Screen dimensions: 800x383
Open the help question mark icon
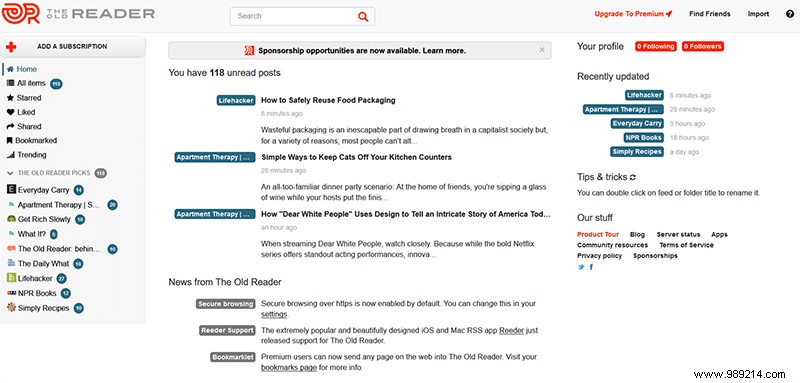coord(790,14)
